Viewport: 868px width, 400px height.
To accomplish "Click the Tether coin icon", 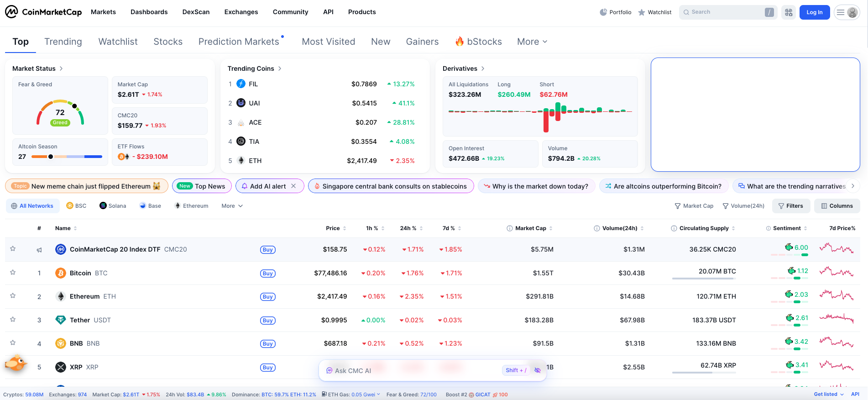I will tap(61, 320).
